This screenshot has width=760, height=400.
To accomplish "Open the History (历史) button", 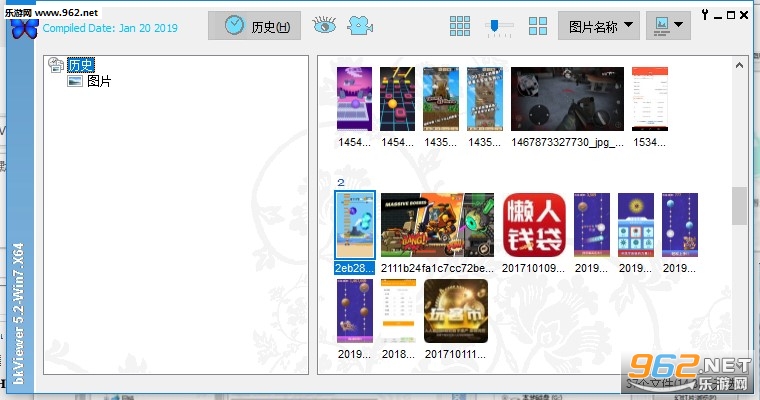I will point(254,26).
